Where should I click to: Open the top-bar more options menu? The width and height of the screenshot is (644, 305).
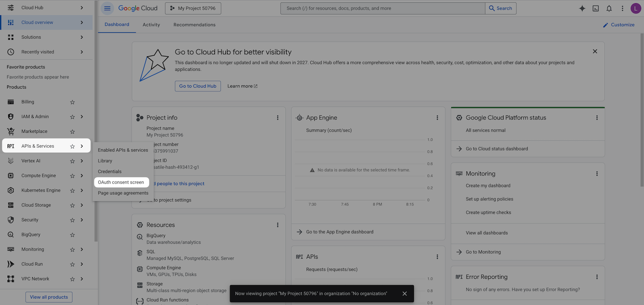point(622,8)
